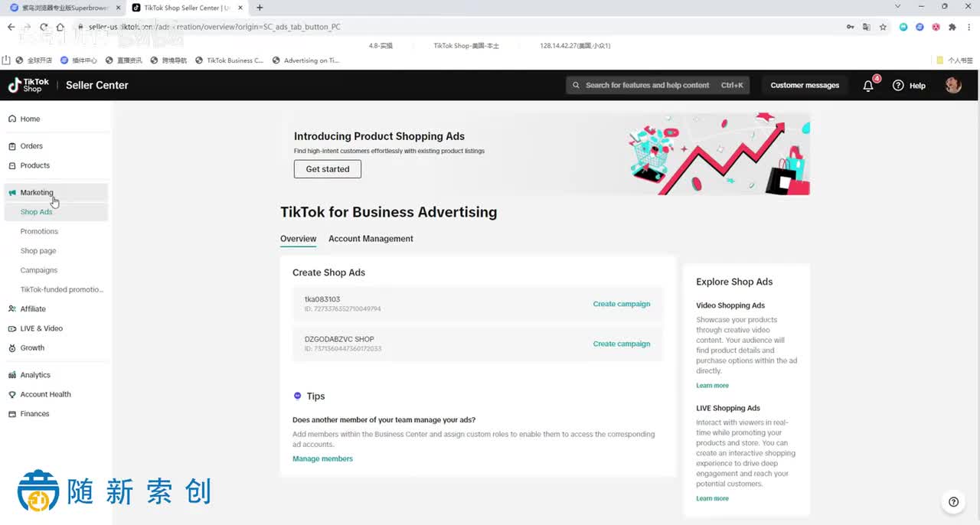Click the Analytics chart icon
Image resolution: width=980 pixels, height=525 pixels.
12,375
